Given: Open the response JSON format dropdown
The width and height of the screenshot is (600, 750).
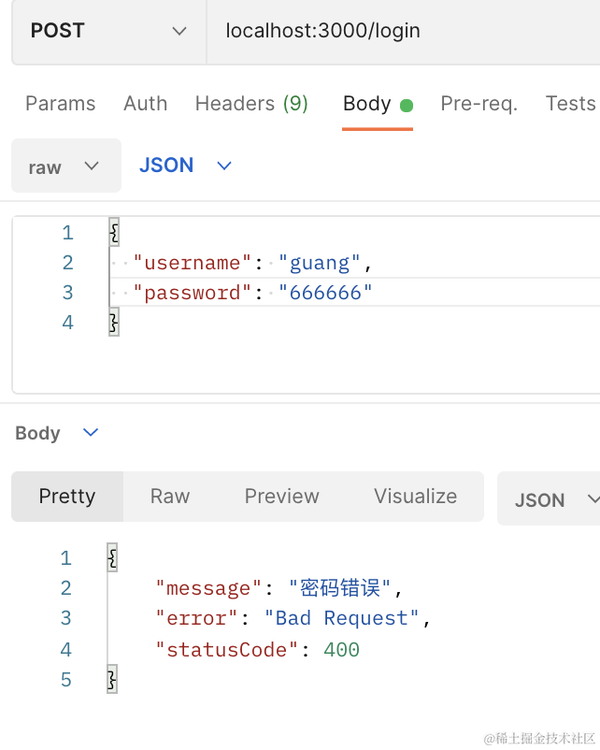Looking at the screenshot, I should point(550,499).
